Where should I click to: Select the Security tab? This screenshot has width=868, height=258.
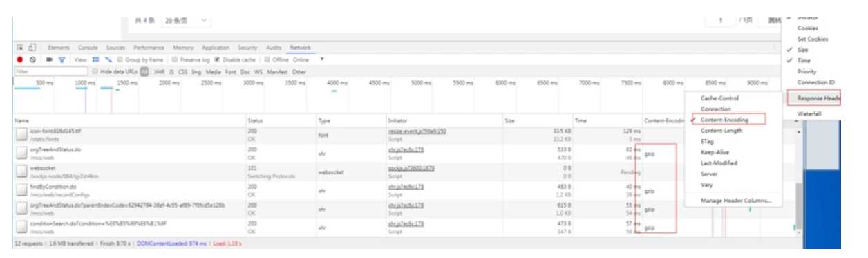coord(247,48)
